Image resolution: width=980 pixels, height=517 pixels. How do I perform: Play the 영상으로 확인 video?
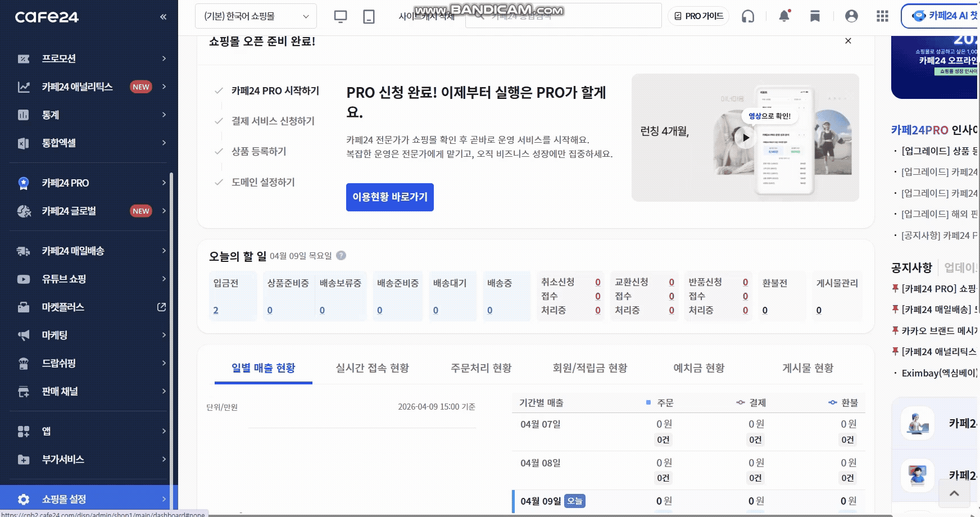[745, 137]
